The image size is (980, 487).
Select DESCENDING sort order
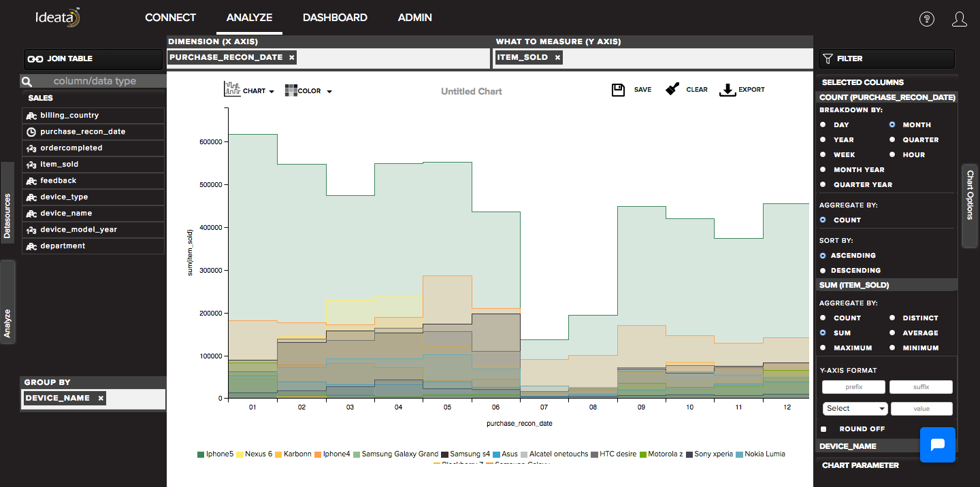823,271
